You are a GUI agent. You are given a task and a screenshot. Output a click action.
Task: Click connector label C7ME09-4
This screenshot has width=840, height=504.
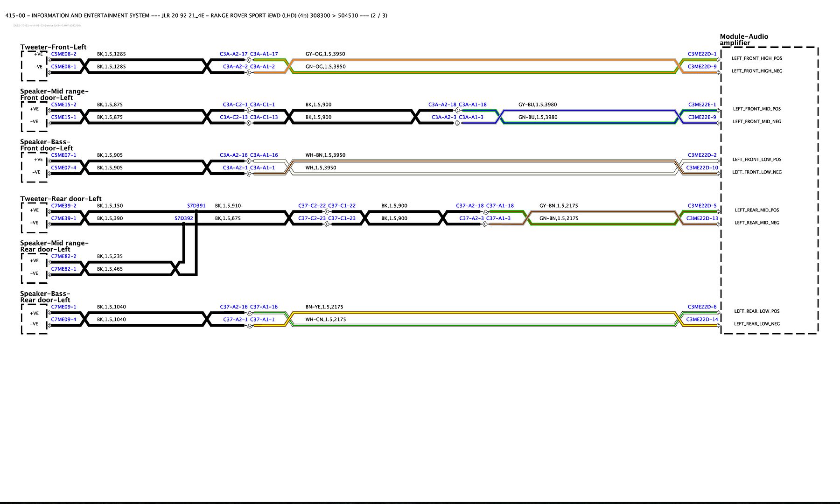(x=63, y=319)
